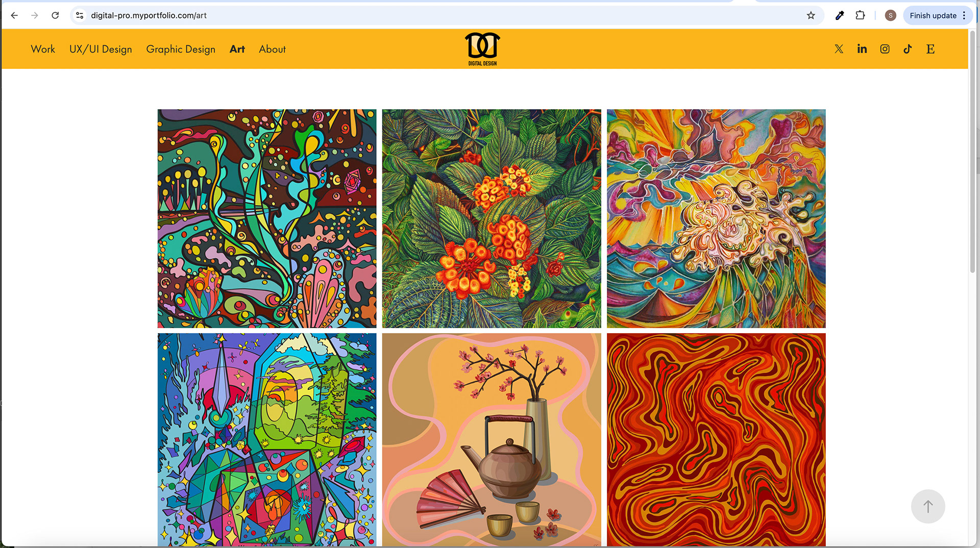The width and height of the screenshot is (980, 548).
Task: Open the teapot and fan still-life artwork
Action: [x=492, y=440]
